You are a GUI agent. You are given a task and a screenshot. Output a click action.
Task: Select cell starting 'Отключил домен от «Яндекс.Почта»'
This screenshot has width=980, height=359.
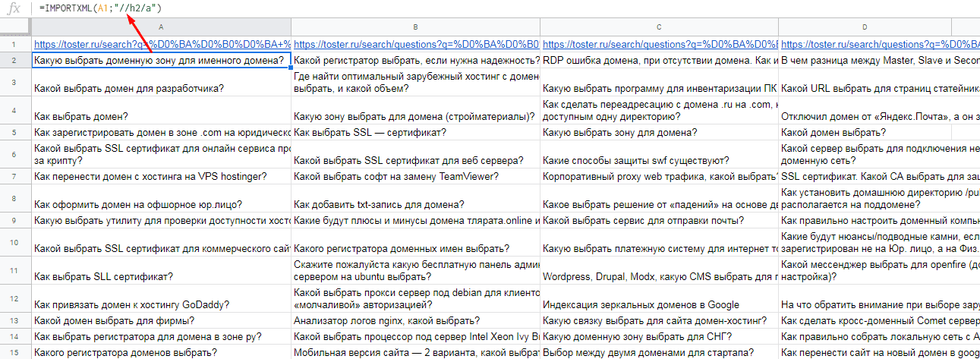[880, 110]
